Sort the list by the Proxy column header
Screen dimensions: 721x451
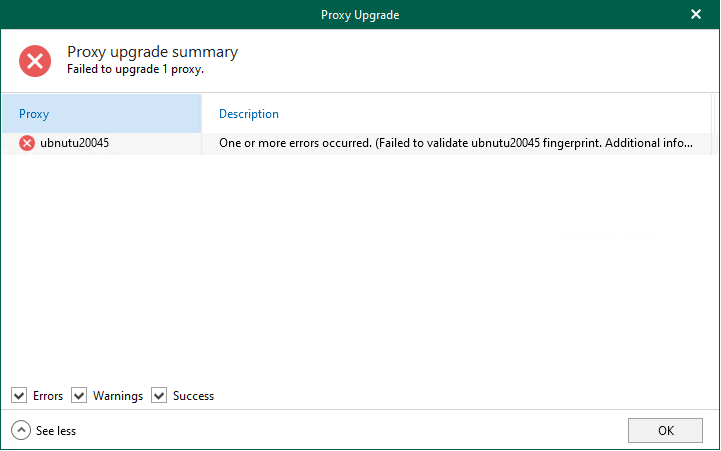(100, 114)
